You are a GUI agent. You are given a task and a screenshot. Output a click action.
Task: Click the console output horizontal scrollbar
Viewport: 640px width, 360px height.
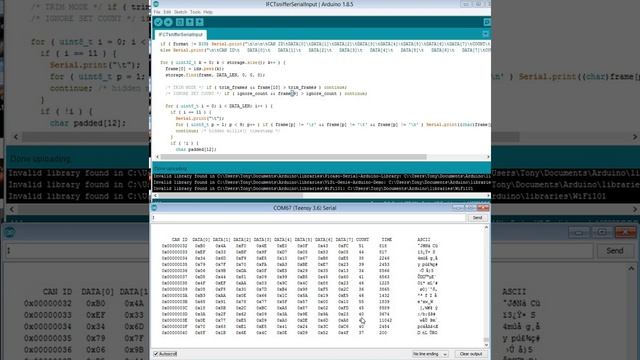231,196
